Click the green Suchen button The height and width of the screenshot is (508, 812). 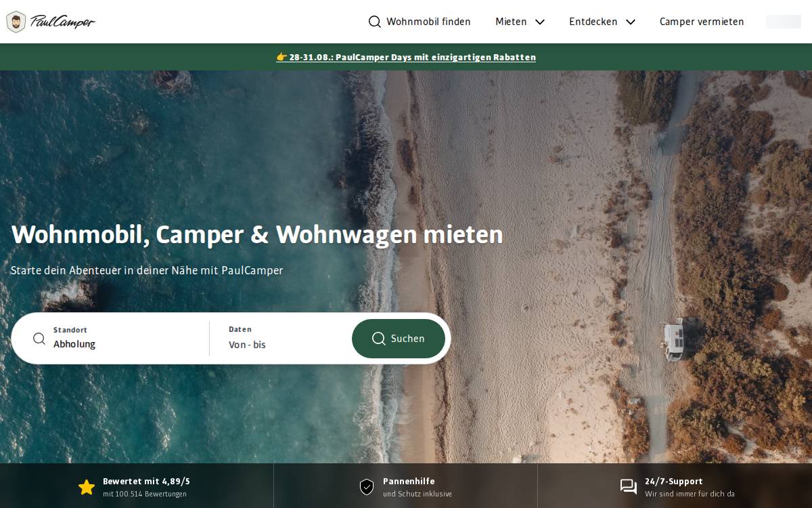coord(399,339)
